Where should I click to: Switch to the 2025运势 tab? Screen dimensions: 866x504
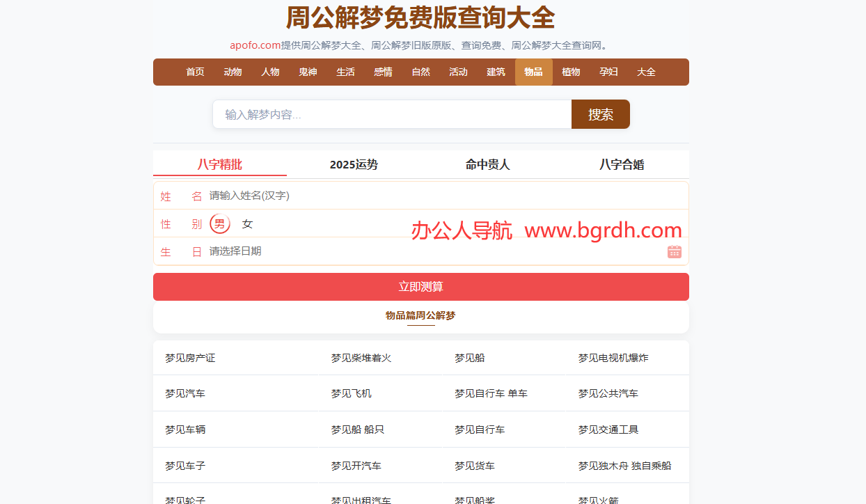pos(353,164)
